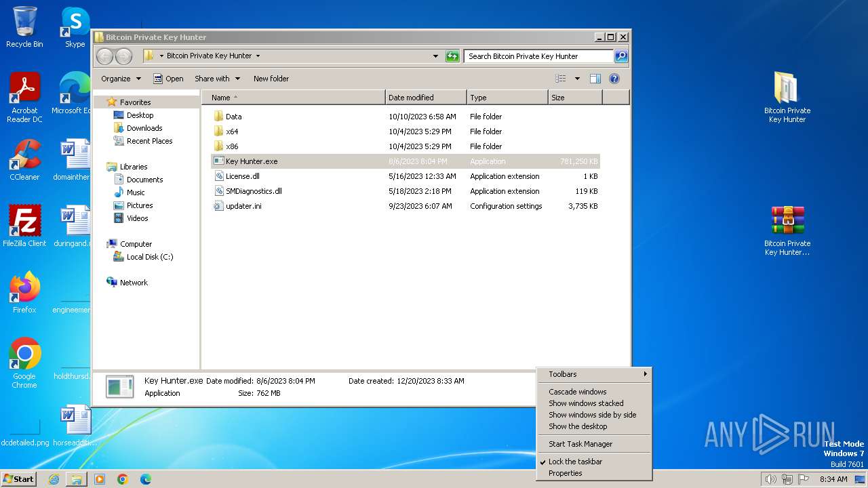Open Firefox desktop shortcut
The image size is (868, 488).
click(24, 293)
